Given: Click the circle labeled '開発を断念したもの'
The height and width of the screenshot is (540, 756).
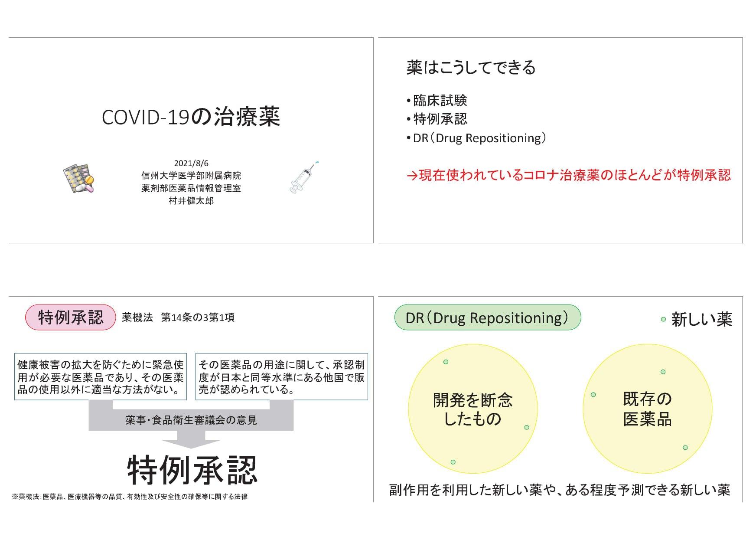Looking at the screenshot, I should tap(473, 409).
